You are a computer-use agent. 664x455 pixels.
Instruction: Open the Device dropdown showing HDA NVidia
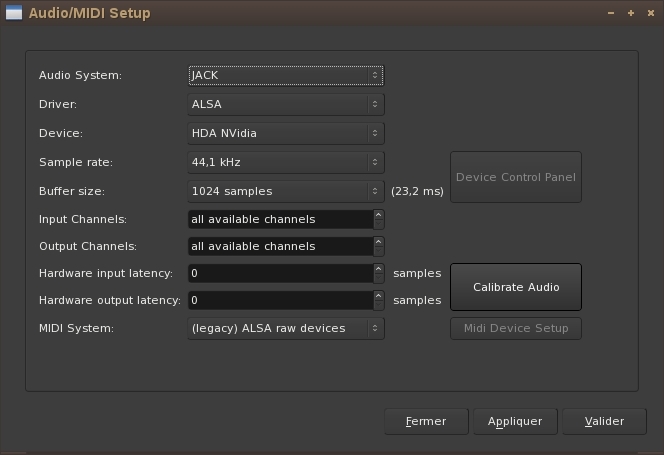pyautogui.click(x=285, y=132)
